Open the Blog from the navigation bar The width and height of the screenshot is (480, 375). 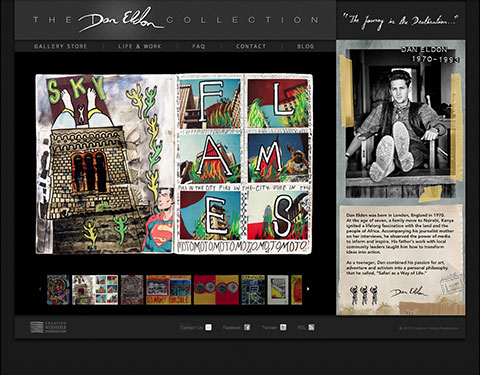point(306,46)
